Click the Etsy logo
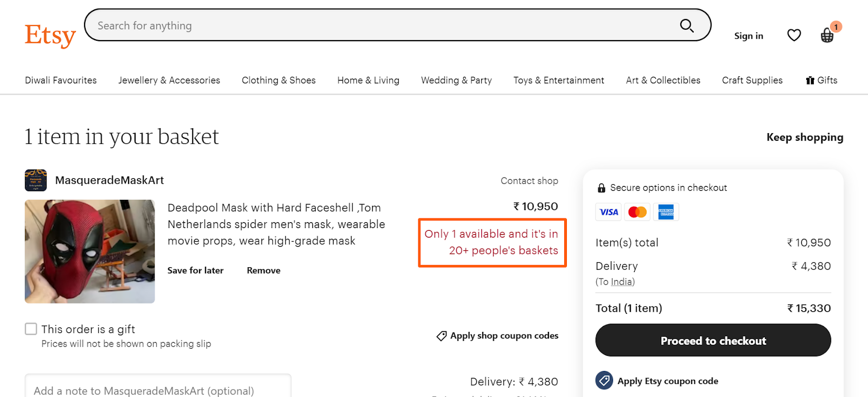The image size is (868, 397). (50, 34)
